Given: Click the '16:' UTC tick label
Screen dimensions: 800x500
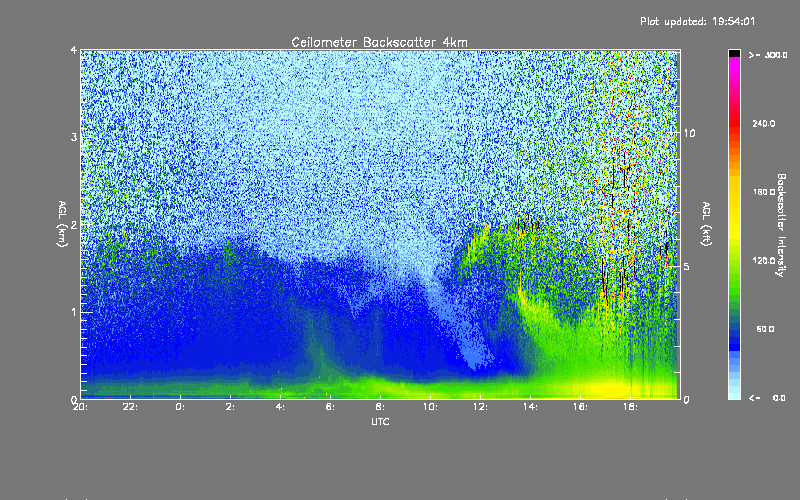Looking at the screenshot, I should click(580, 407).
